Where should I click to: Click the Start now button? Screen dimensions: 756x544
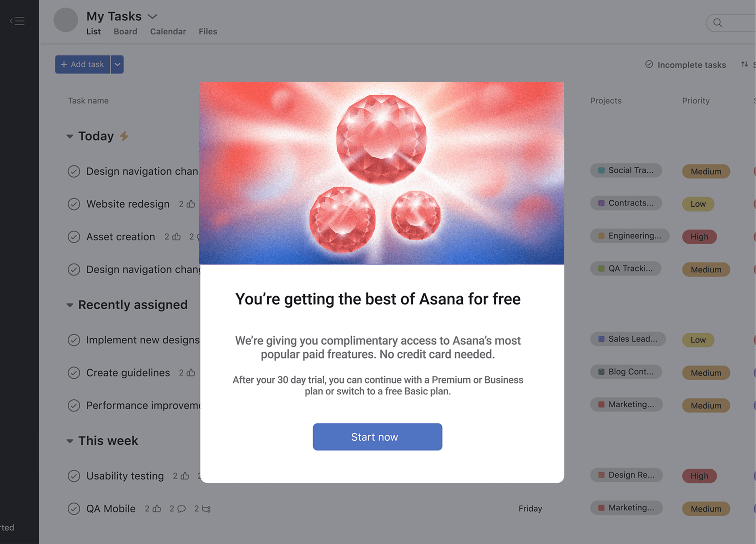377,437
